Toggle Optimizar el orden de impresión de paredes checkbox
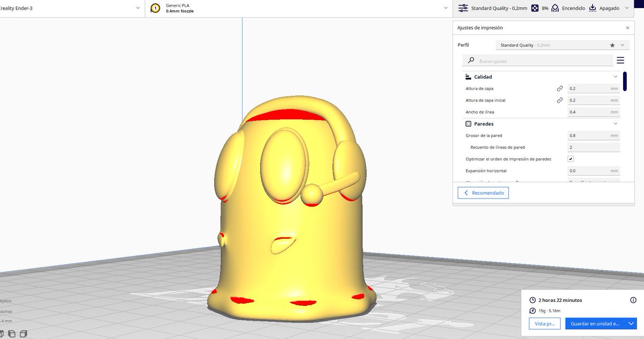644x339 pixels. pyautogui.click(x=570, y=159)
